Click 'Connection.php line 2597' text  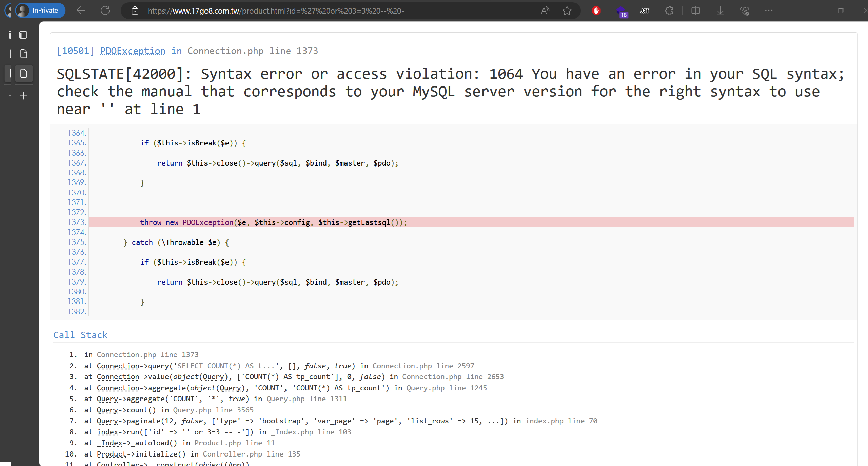coord(423,366)
